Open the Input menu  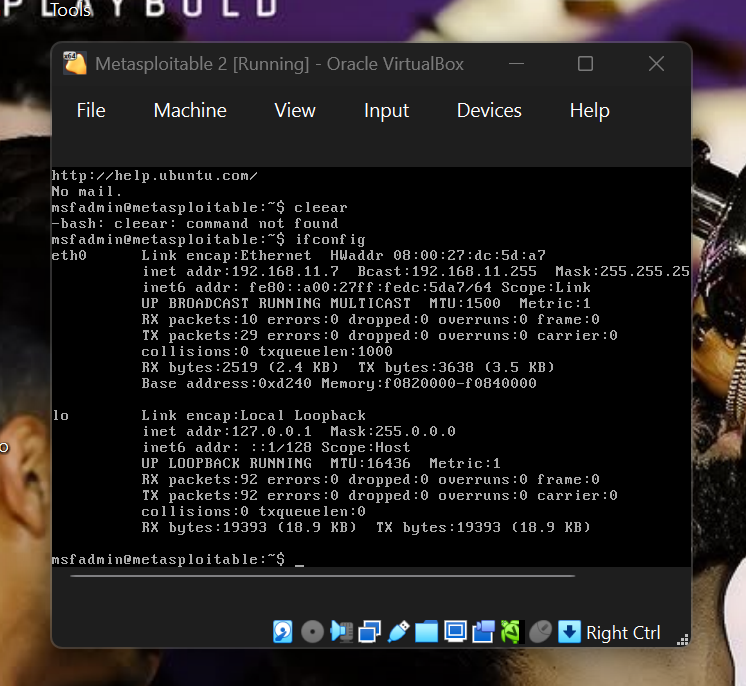386,110
